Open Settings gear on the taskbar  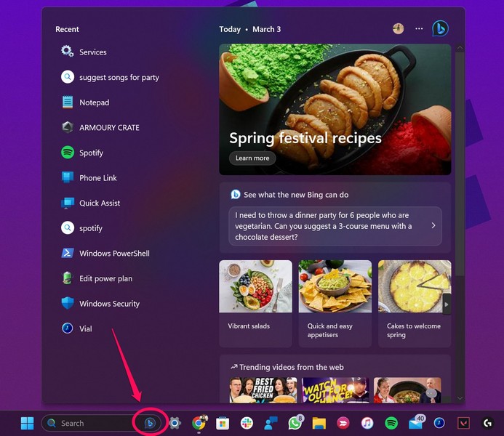coord(175,423)
